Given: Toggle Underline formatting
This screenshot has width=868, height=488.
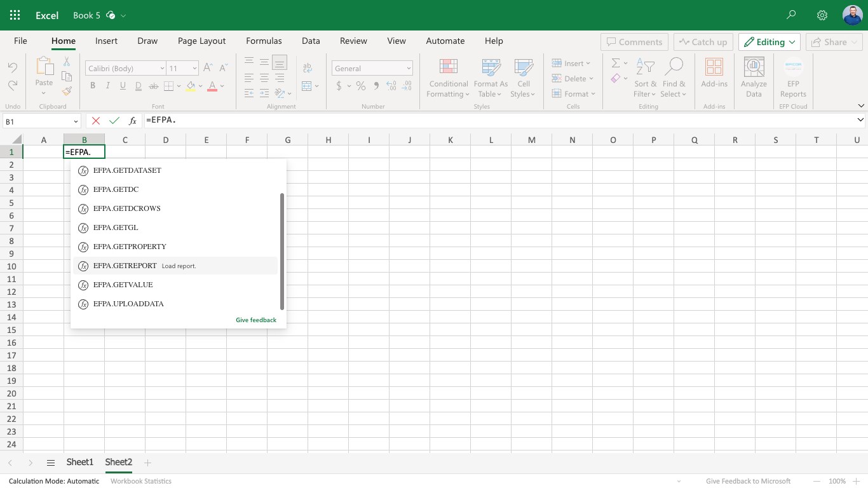Looking at the screenshot, I should 123,86.
